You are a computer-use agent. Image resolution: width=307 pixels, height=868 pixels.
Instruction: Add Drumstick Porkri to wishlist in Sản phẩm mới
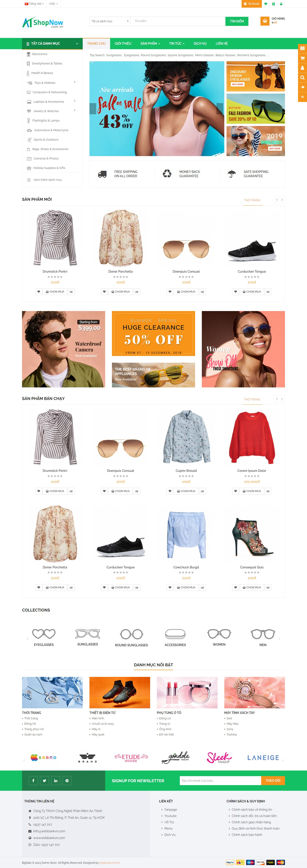39,292
